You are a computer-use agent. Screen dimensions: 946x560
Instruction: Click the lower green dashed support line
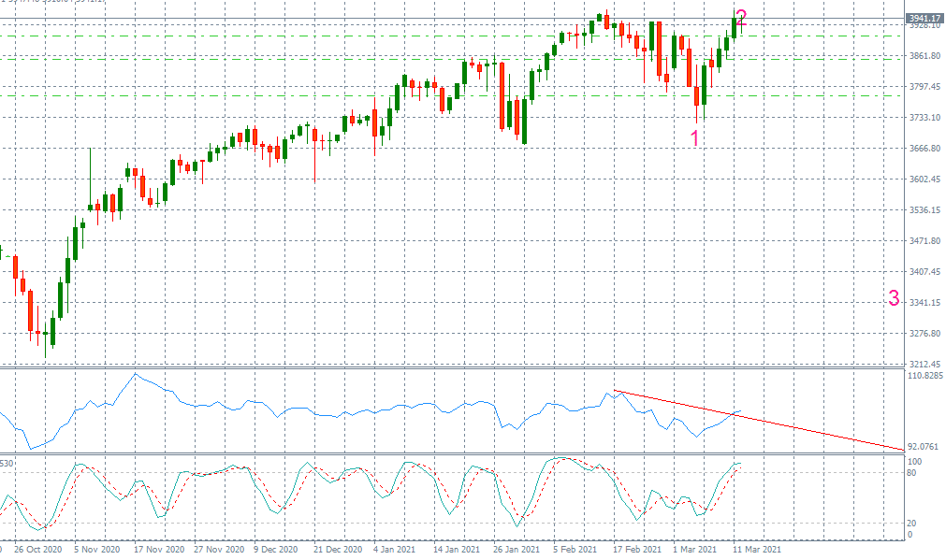(374, 97)
